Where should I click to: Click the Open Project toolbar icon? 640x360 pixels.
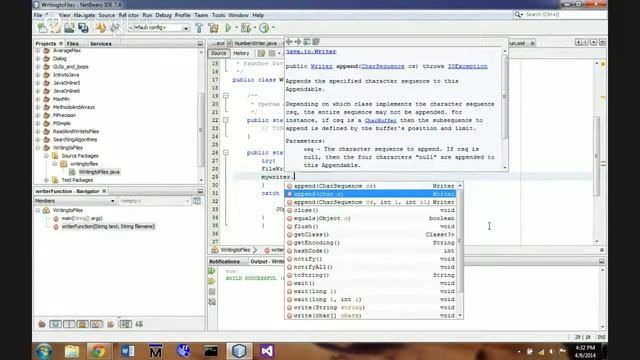[69, 28]
